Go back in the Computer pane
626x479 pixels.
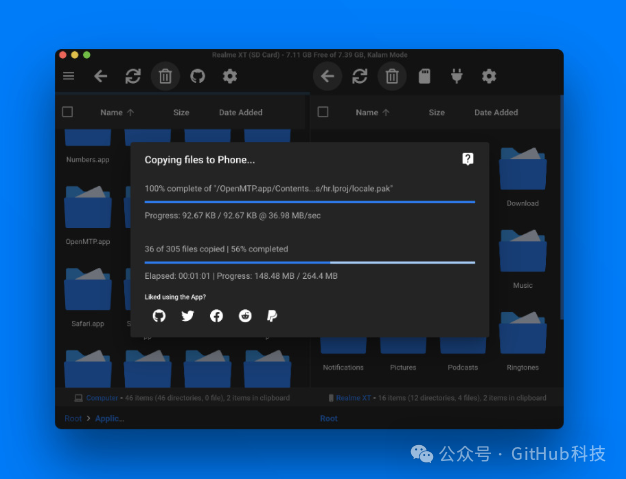tap(101, 76)
